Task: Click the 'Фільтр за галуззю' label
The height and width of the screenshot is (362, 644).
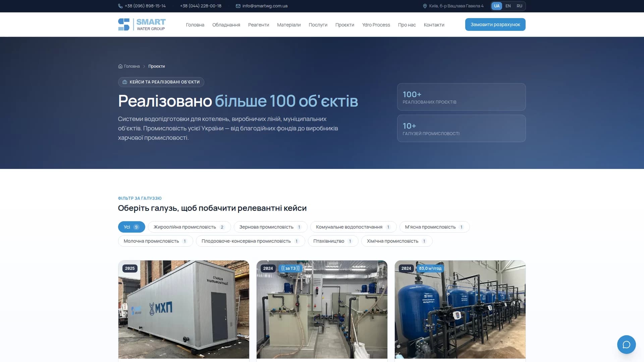Action: [x=140, y=198]
